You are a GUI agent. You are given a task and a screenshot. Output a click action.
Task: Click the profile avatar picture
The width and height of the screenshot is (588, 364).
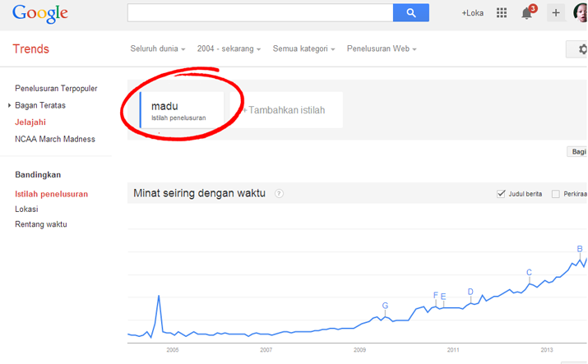pos(581,12)
